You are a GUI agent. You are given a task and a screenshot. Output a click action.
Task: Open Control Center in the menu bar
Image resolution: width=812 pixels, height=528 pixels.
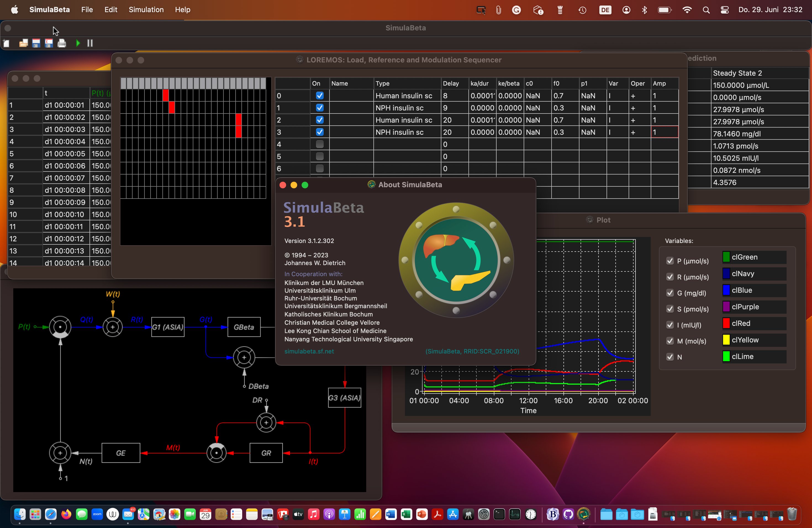725,10
